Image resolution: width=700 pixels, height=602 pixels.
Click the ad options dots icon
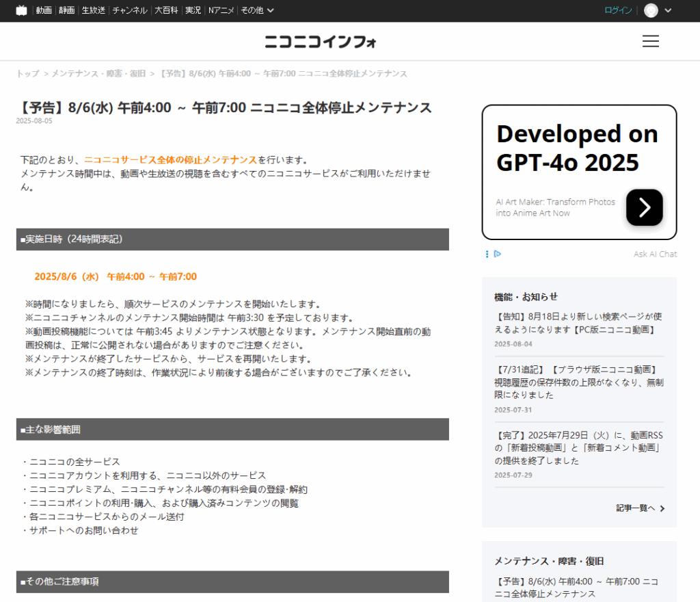[487, 254]
